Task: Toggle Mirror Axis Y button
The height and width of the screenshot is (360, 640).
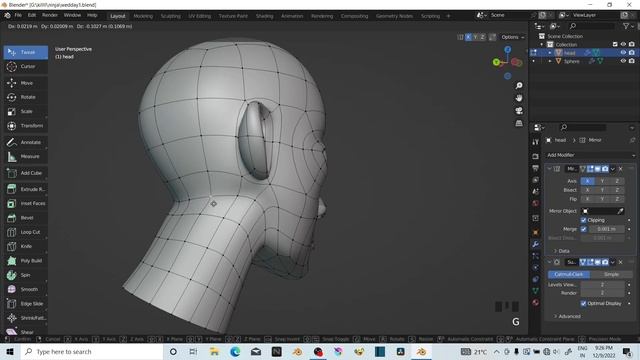Action: pos(602,181)
